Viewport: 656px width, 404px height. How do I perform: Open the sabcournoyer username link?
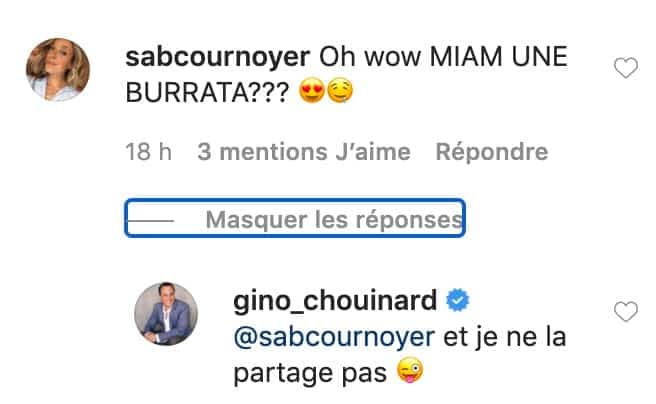[218, 57]
